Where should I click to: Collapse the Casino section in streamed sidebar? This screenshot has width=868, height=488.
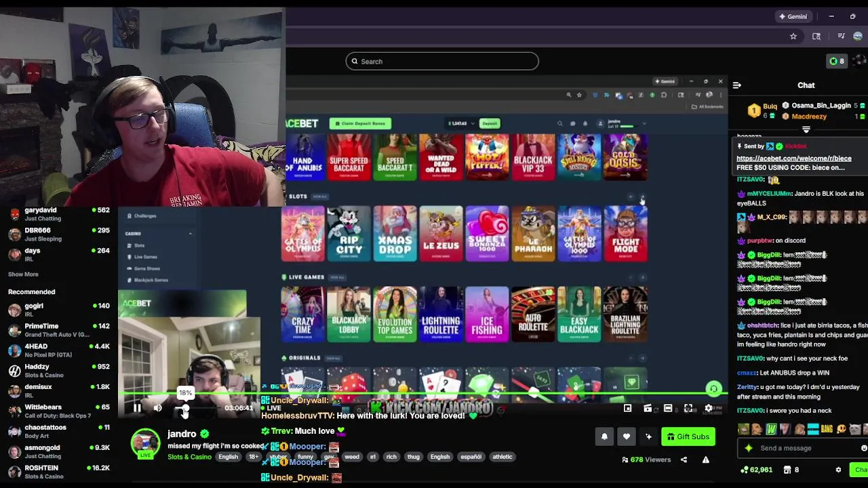[190, 234]
